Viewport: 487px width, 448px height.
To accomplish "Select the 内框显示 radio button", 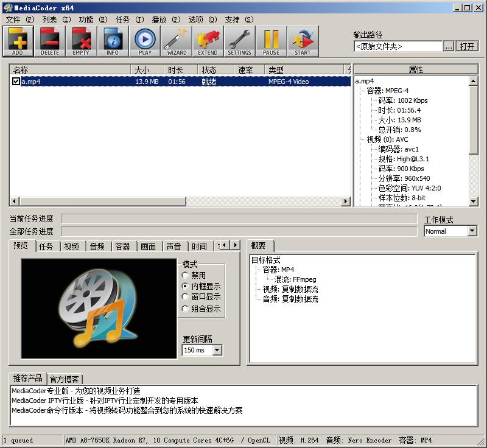I will point(185,286).
